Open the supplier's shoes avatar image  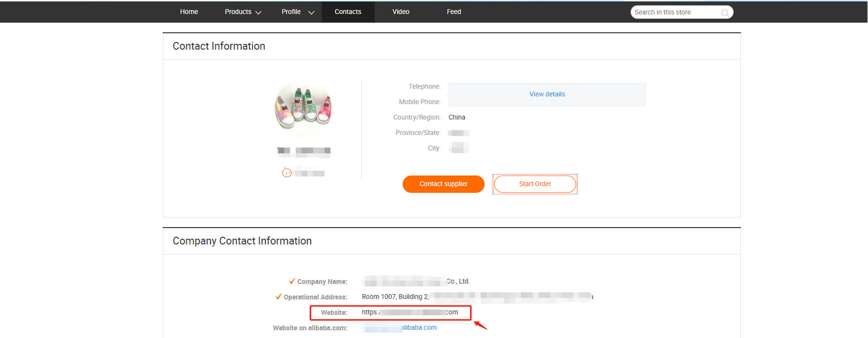303,108
